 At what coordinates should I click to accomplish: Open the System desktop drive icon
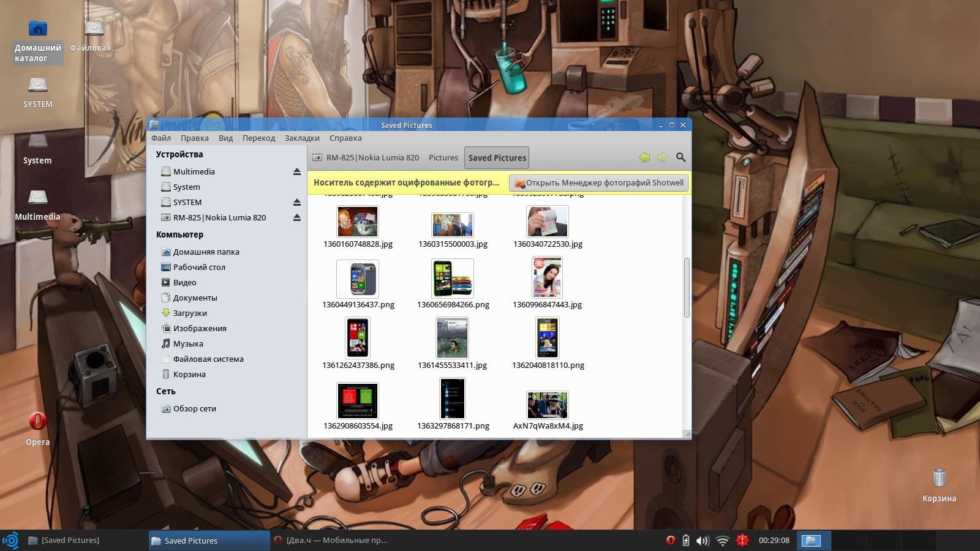click(x=38, y=149)
